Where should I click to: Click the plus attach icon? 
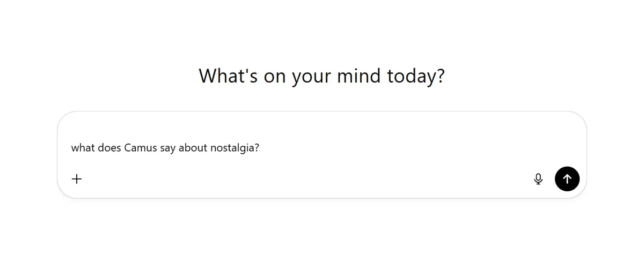point(77,179)
